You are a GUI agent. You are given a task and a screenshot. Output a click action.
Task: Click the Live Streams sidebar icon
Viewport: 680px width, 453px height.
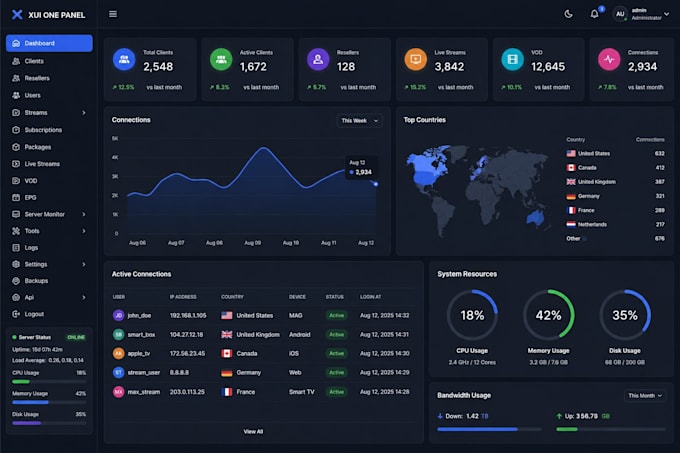16,164
